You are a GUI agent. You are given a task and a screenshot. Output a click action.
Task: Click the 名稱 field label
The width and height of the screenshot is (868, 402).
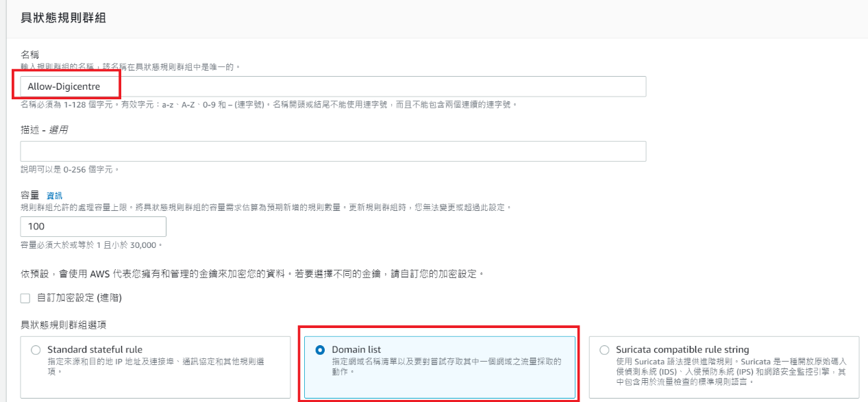point(30,54)
